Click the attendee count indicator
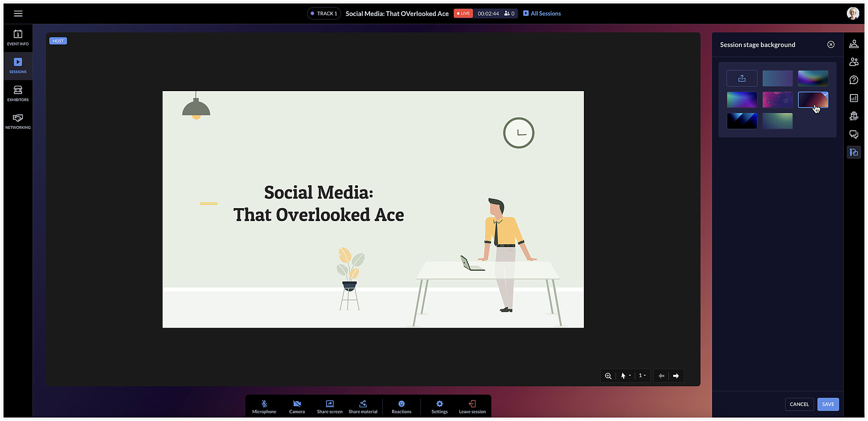868x421 pixels. [509, 13]
